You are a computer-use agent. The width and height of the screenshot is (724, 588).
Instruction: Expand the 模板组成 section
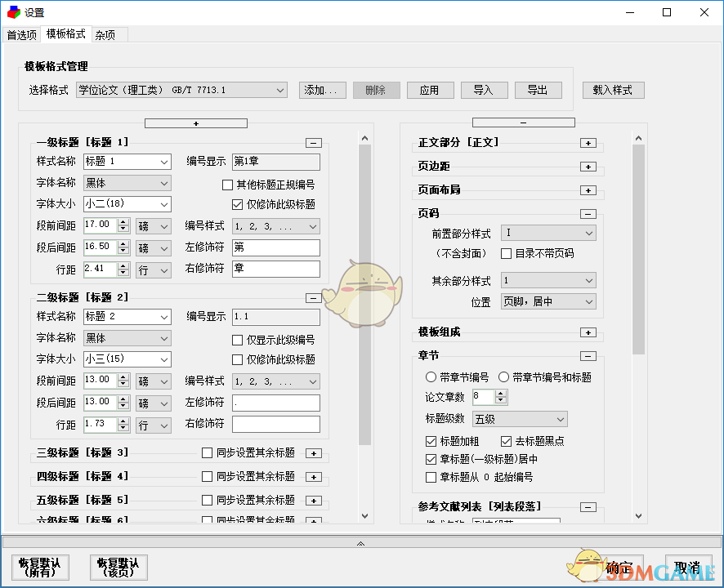tap(588, 332)
